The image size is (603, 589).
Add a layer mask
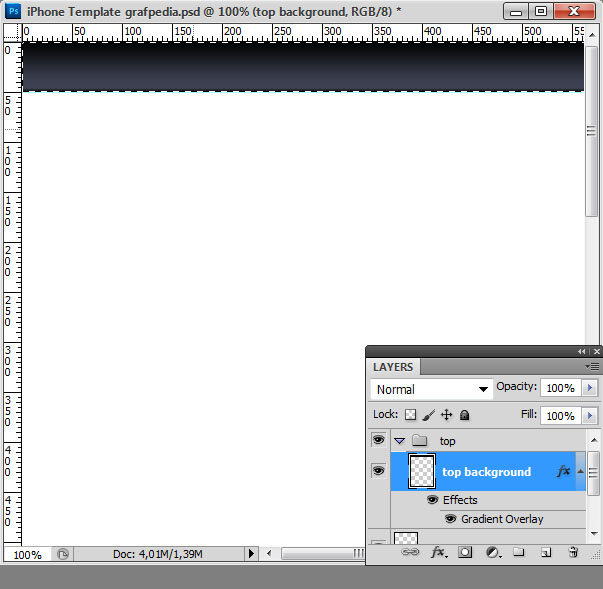click(x=465, y=552)
